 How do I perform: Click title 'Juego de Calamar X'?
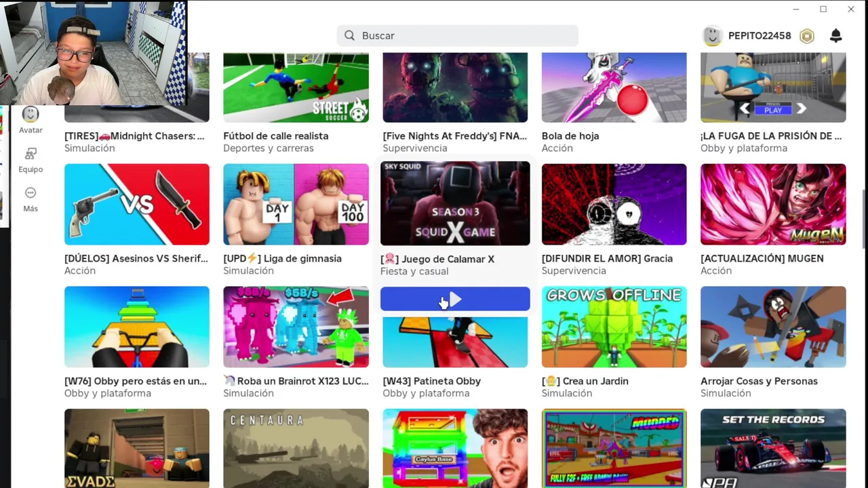pos(437,259)
